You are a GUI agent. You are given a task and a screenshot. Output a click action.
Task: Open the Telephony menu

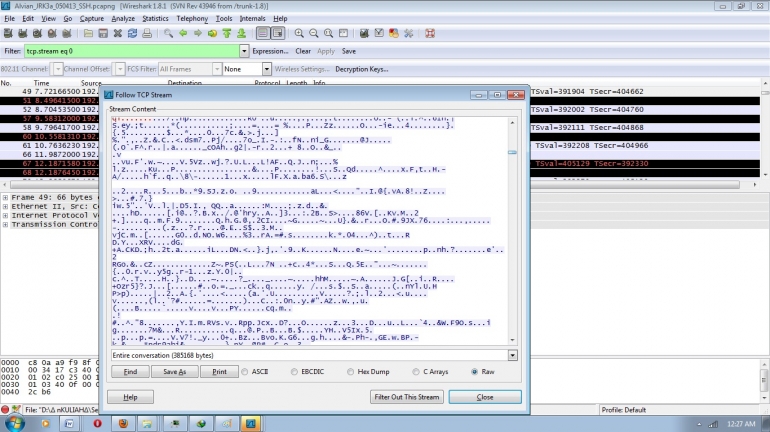coord(192,19)
